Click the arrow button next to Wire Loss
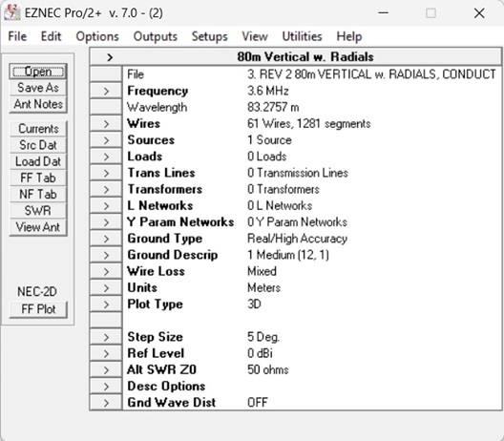 tap(106, 272)
